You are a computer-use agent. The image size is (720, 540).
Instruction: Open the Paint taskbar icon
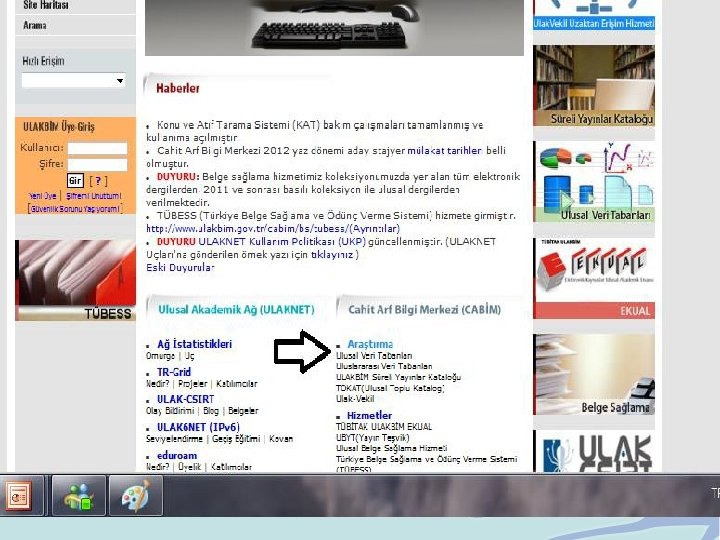coord(136,496)
